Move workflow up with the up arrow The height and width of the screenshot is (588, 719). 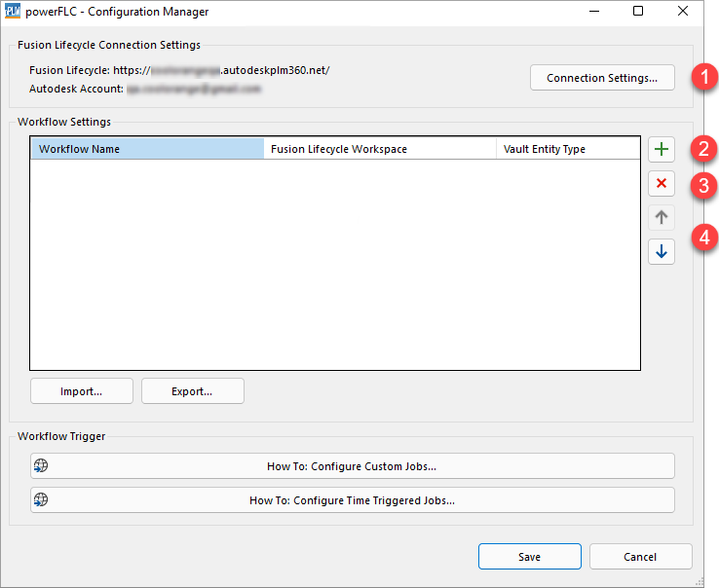click(x=662, y=218)
